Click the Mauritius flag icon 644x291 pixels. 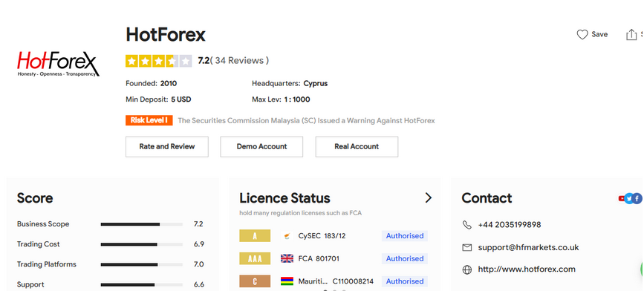tap(287, 281)
